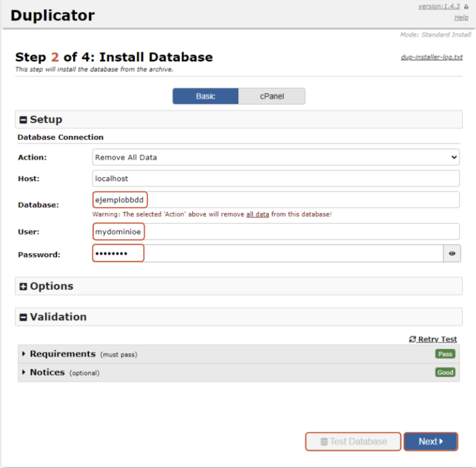The image size is (476, 468).
Task: Click the Retry Test refresh icon
Action: coord(412,339)
